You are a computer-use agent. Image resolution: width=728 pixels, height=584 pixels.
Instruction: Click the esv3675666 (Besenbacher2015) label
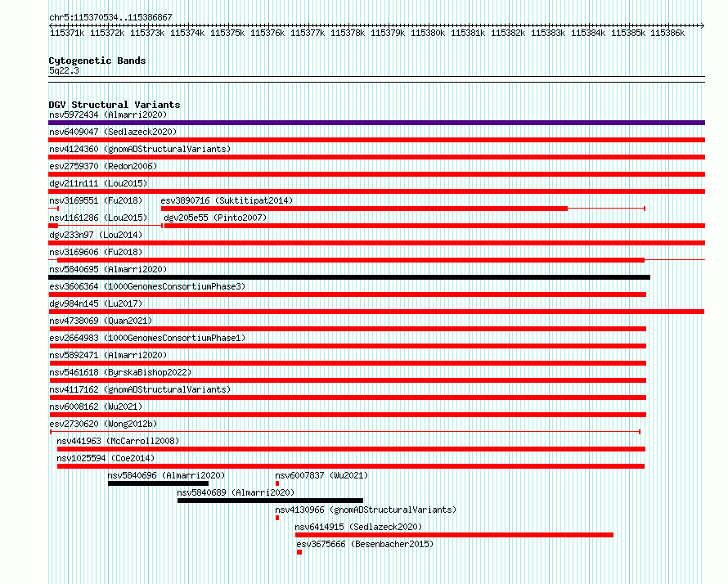point(365,544)
